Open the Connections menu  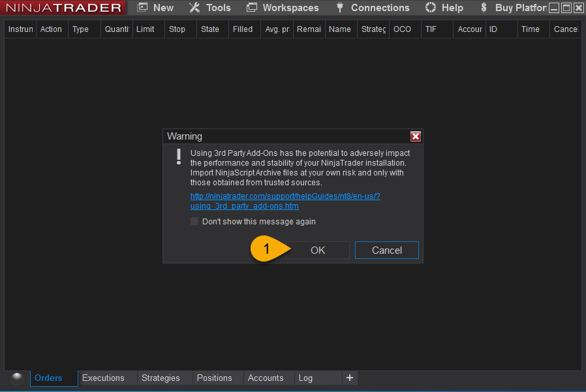(x=372, y=7)
